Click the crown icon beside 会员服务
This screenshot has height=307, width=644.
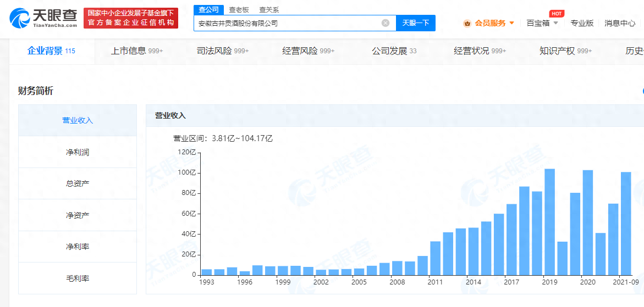467,24
